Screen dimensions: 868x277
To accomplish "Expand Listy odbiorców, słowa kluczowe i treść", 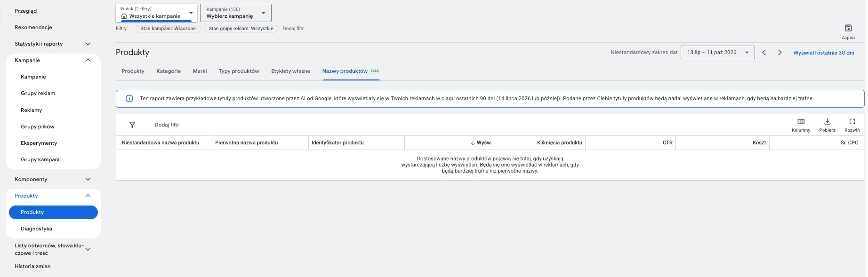I will (88, 249).
